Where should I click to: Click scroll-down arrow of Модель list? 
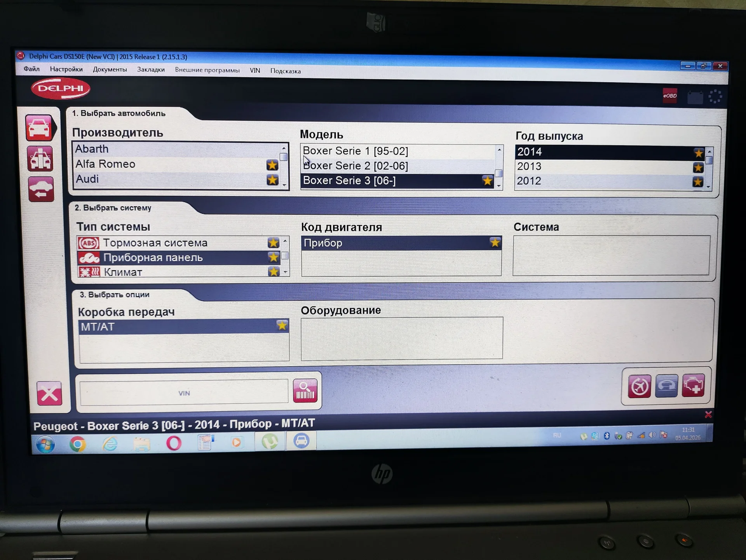point(499,186)
